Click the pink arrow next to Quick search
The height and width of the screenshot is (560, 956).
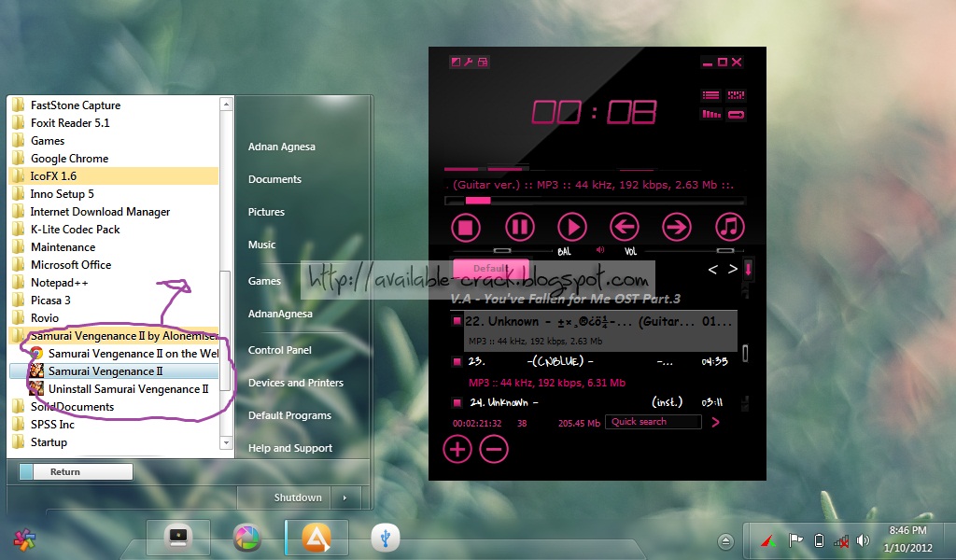click(x=716, y=422)
